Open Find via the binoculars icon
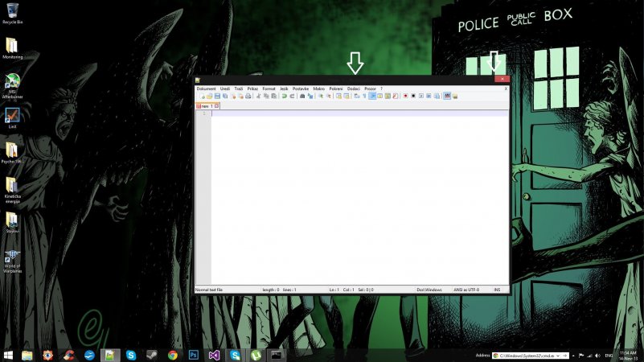Screen dimensions: 644x362 click(302, 97)
